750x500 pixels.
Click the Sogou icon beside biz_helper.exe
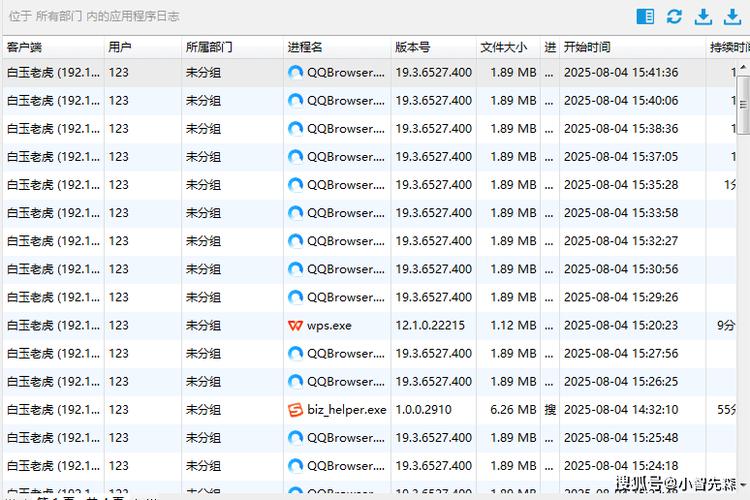click(x=295, y=410)
